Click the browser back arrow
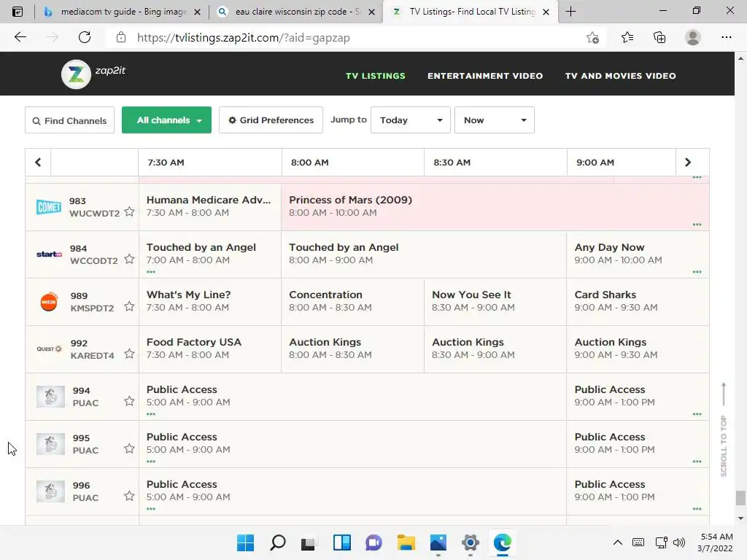 [x=20, y=37]
